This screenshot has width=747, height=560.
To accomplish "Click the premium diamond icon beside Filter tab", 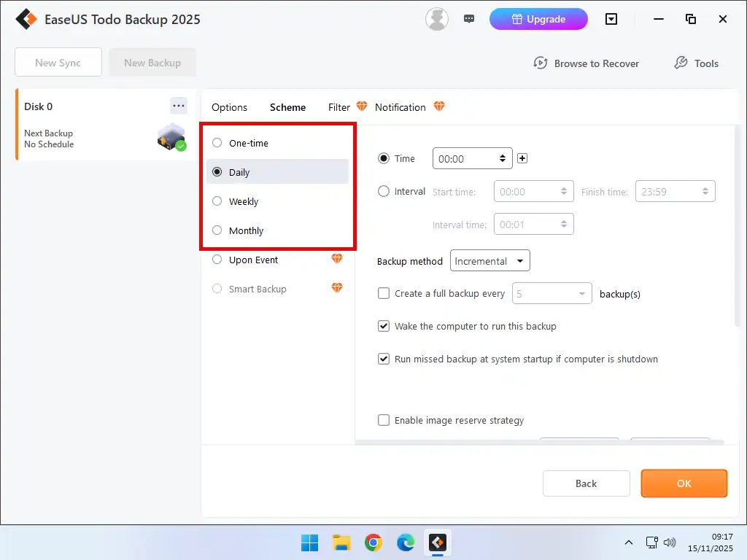I will [362, 106].
